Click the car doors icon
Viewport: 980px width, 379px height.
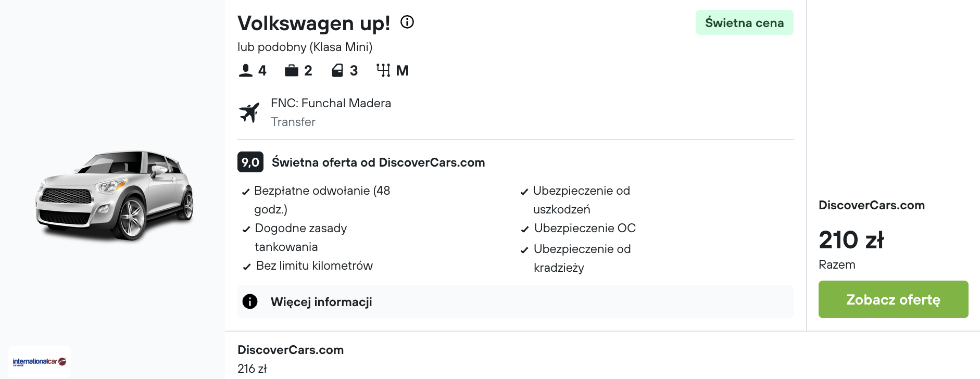pyautogui.click(x=337, y=70)
